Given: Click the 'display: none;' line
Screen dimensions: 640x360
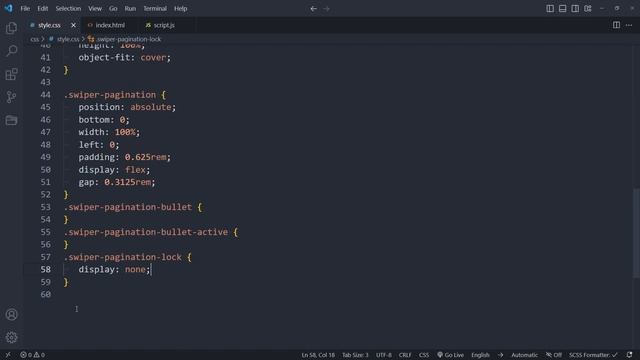Looking at the screenshot, I should [x=114, y=269].
